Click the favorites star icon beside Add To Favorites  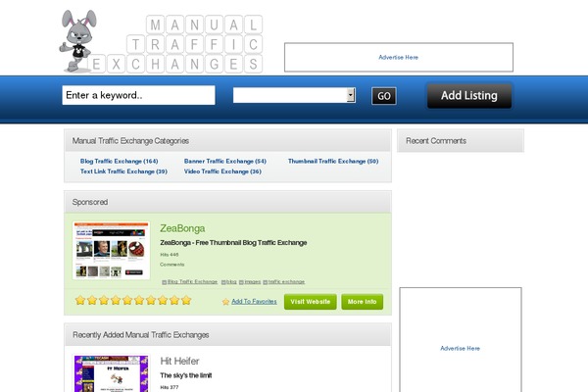click(225, 302)
